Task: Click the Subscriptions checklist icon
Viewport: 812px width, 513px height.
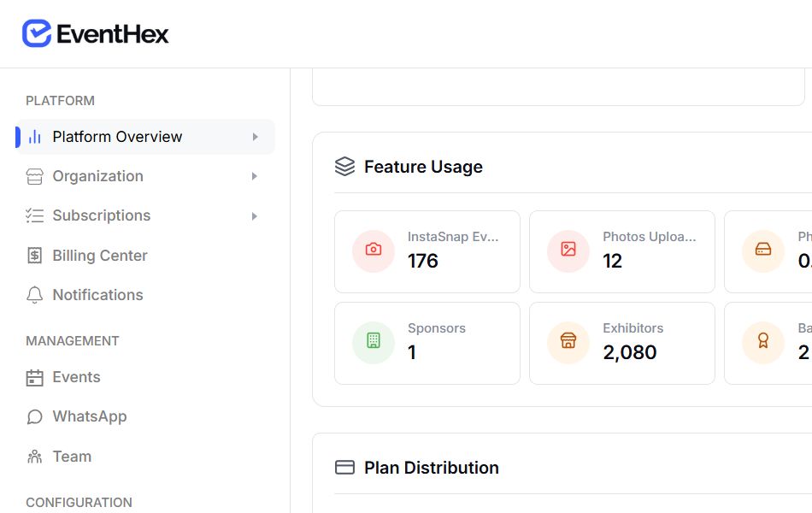Action: pos(35,215)
